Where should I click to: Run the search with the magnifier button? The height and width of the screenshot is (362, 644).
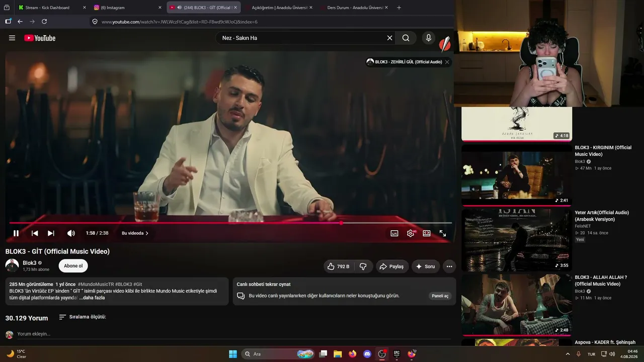406,38
